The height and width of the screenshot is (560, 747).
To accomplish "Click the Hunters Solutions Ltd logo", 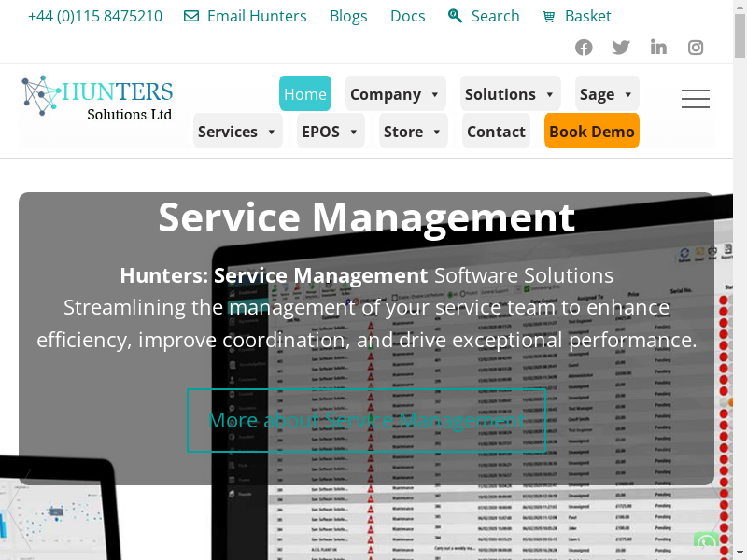I will point(97,98).
